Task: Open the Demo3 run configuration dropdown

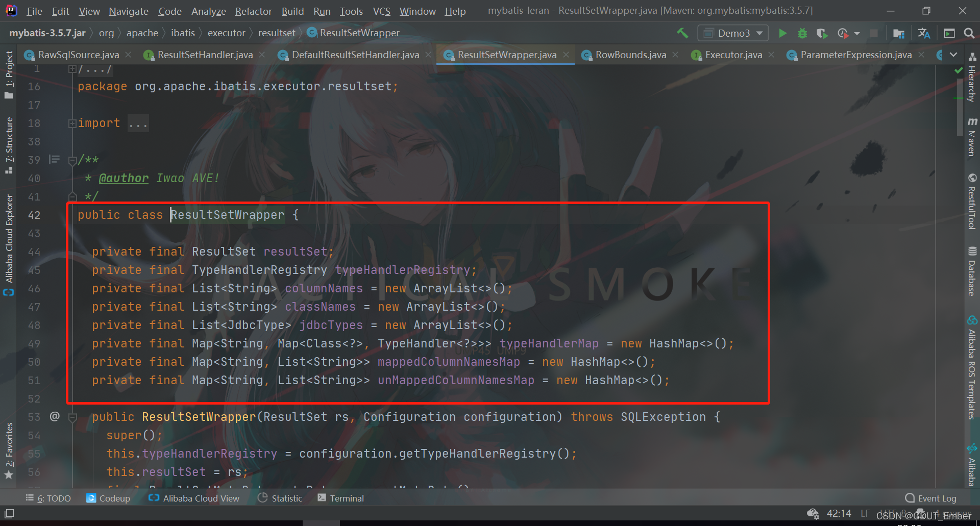Action: coord(733,33)
